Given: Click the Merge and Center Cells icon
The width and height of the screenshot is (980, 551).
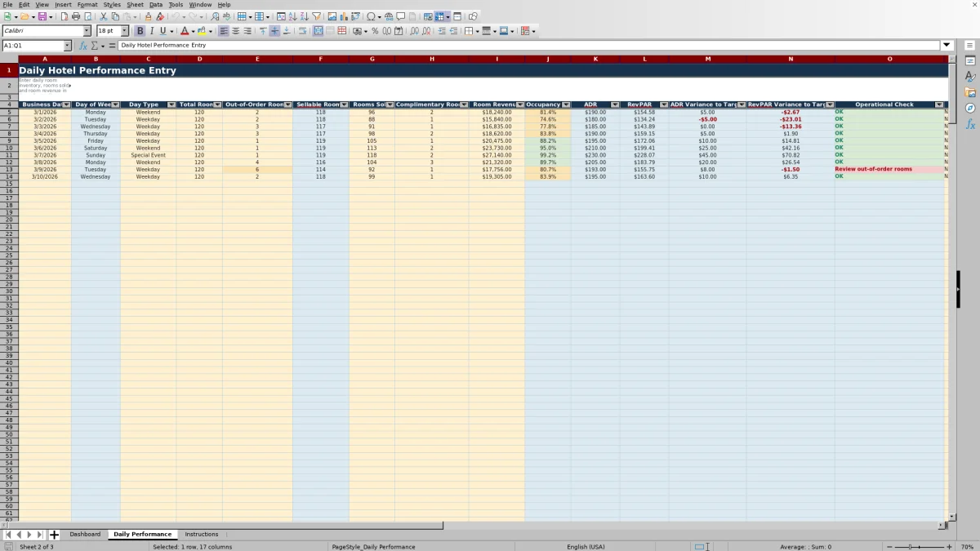Looking at the screenshot, I should pos(318,31).
